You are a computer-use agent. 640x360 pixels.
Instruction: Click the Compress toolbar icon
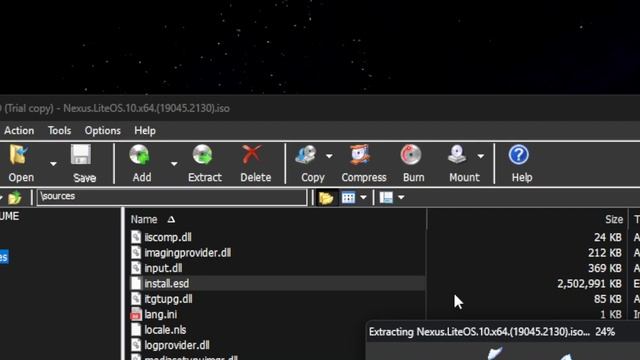[360, 155]
